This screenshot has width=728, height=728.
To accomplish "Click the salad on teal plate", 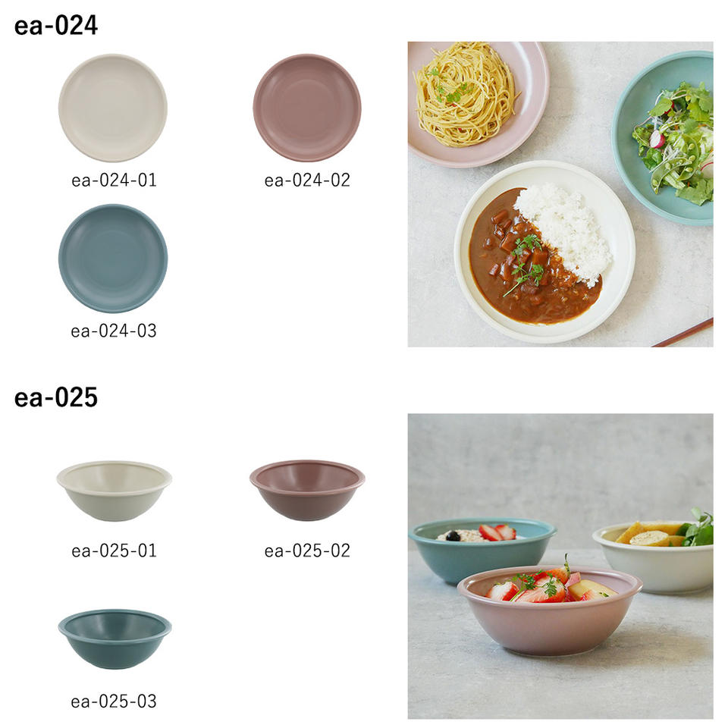I will click(x=673, y=143).
